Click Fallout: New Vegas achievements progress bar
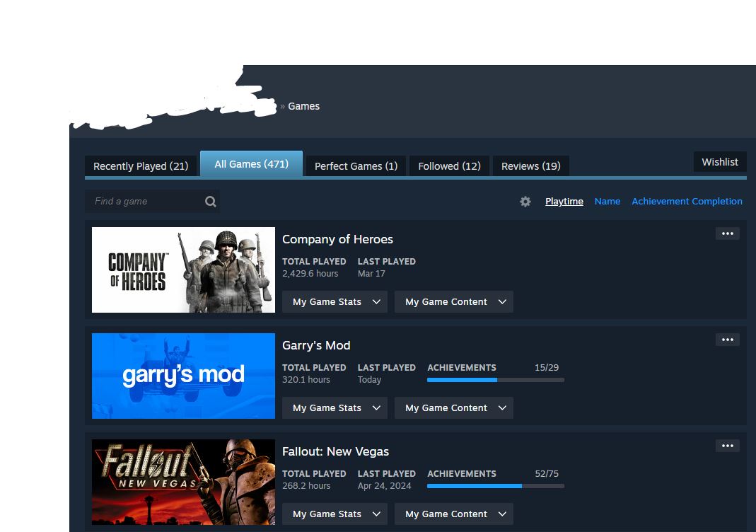The width and height of the screenshot is (756, 532). tap(496, 486)
